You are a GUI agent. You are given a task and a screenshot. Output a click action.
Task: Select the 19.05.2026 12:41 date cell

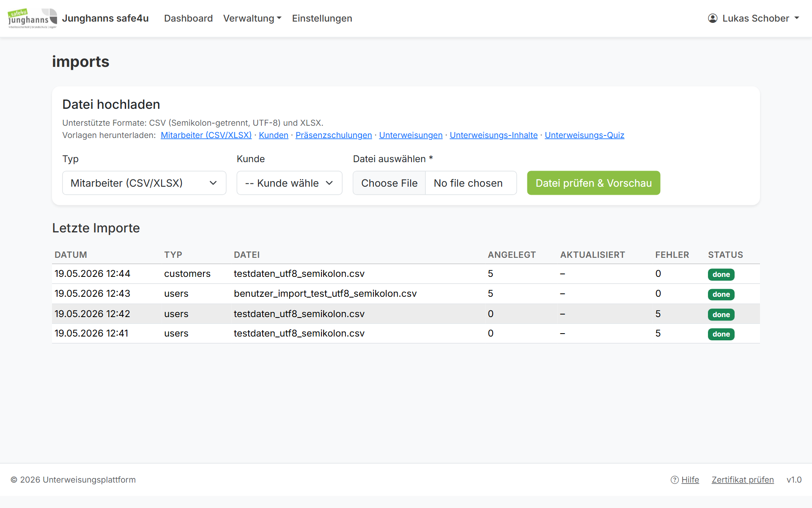91,333
